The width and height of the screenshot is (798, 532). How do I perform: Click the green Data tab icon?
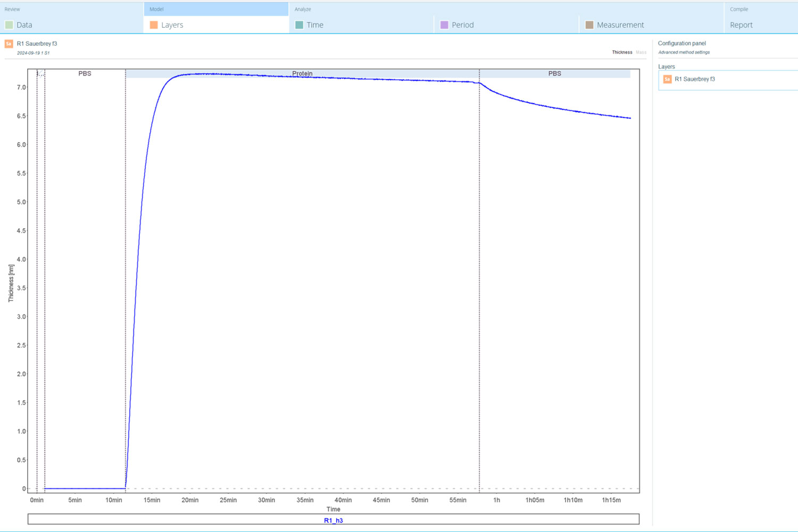(x=9, y=25)
